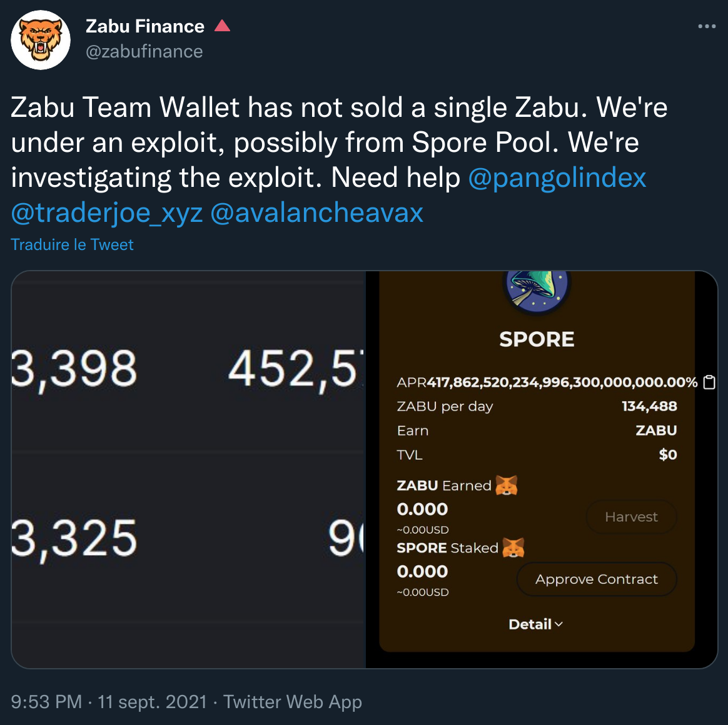Open the @zabufinance handle
This screenshot has width=728, height=725.
tap(144, 51)
